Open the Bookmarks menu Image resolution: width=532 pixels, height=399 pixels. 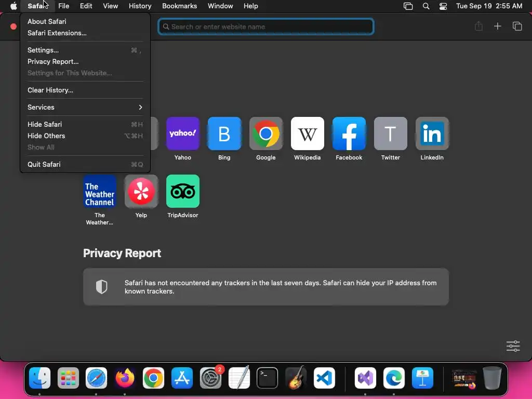point(179,6)
